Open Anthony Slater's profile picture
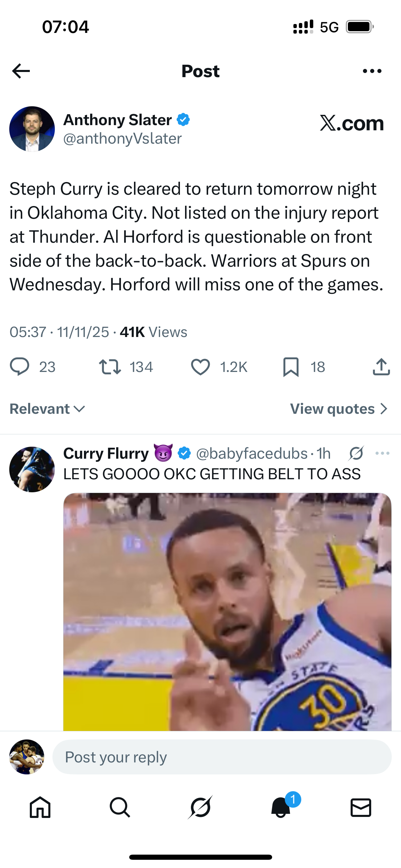The width and height of the screenshot is (401, 868). 32,129
